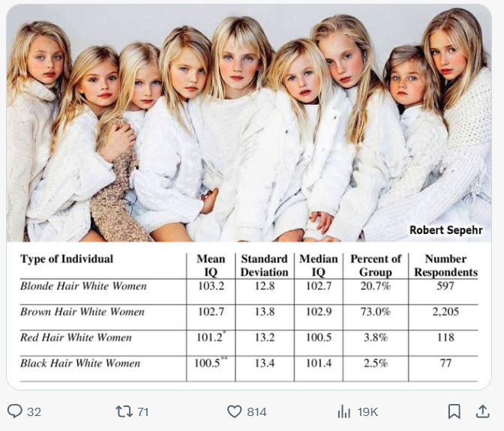Screen dimensions: 504x431
Task: Click the Number Respondents column header
Action: [x=445, y=265]
